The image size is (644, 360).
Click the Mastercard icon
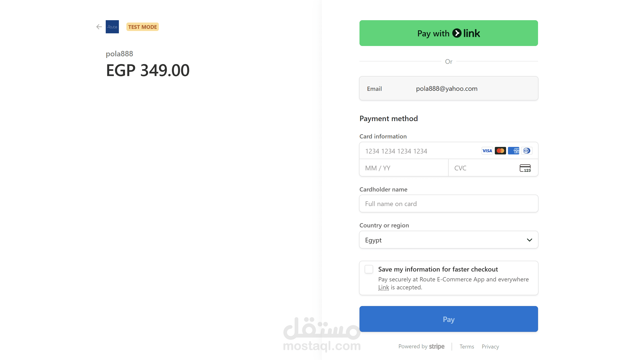[500, 151]
